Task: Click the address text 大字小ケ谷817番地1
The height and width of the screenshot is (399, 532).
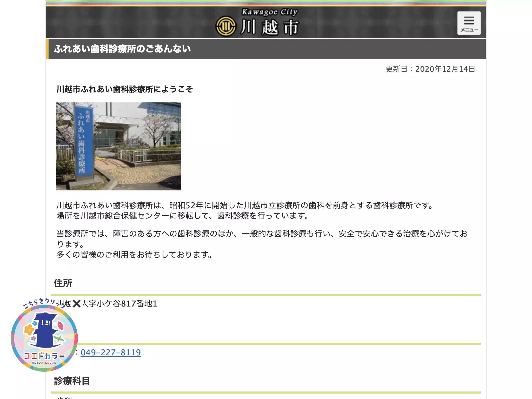Action: click(120, 304)
